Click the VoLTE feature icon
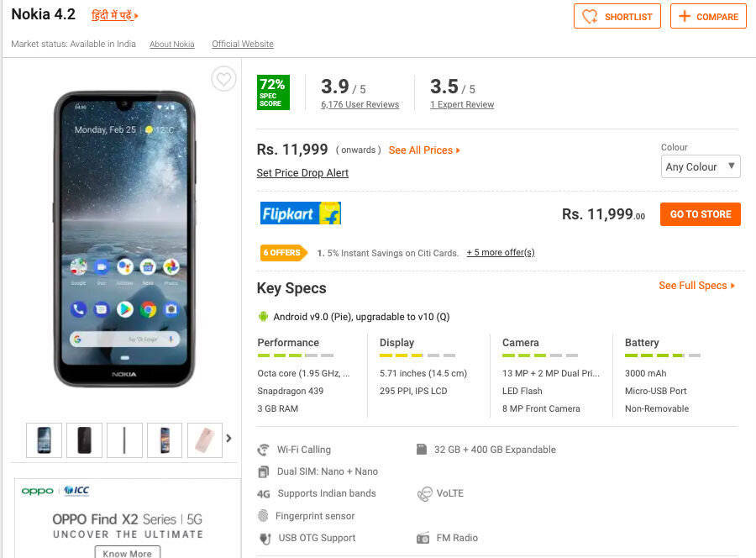Image resolution: width=756 pixels, height=558 pixels. 425,493
